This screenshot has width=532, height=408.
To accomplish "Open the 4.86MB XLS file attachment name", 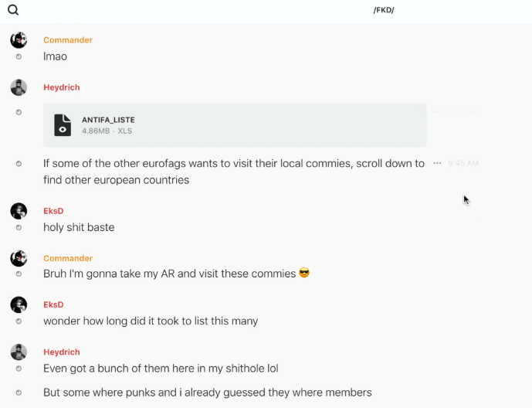I will click(x=108, y=120).
